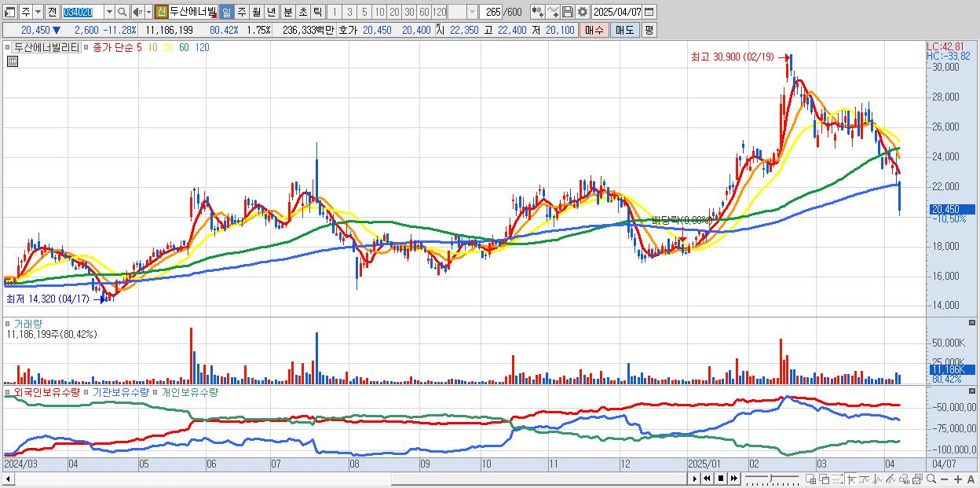The image size is (980, 488).
Task: Click the date field 2025/04/07
Action: click(x=617, y=12)
